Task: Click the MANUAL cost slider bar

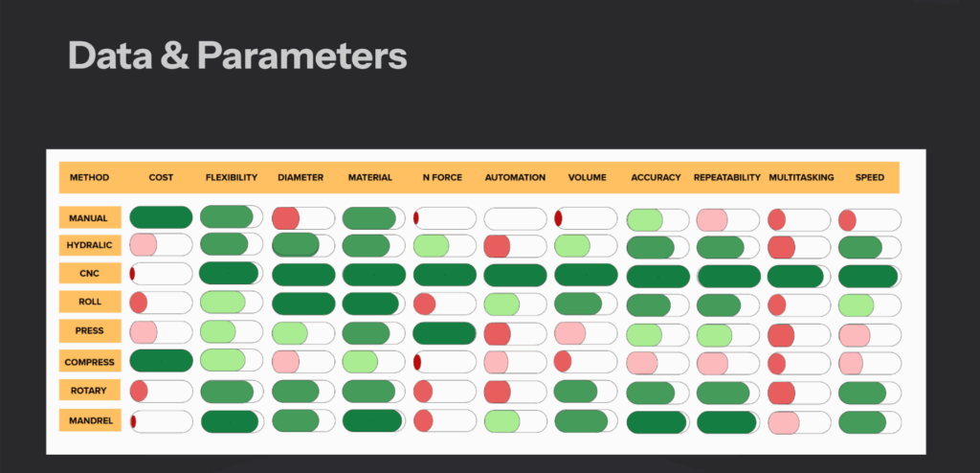Action: [x=161, y=217]
